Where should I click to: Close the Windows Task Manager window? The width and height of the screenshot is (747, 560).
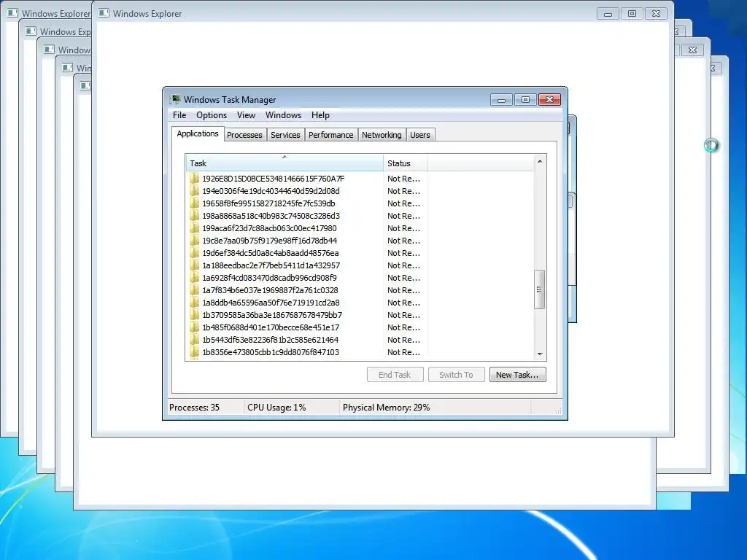(x=549, y=99)
